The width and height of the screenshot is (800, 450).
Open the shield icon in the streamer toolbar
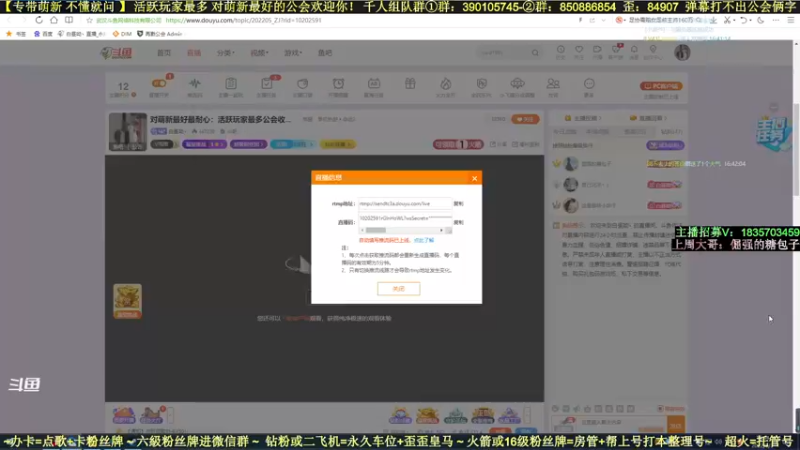point(482,84)
